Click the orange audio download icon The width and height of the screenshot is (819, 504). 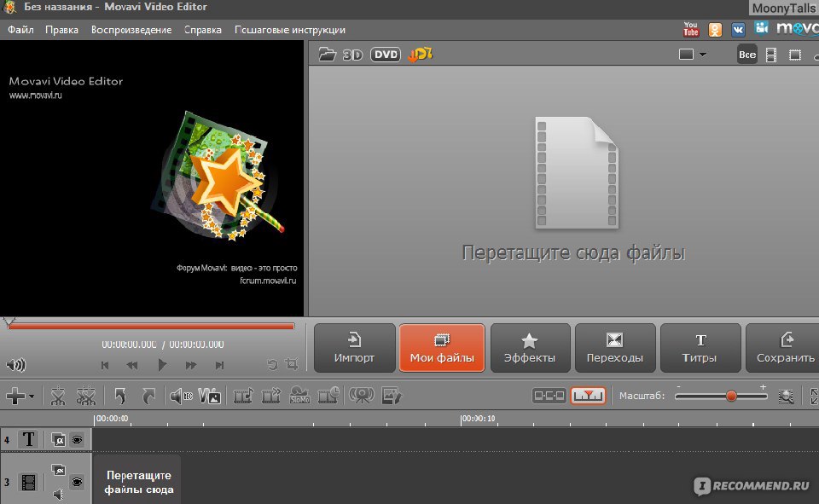click(x=421, y=55)
